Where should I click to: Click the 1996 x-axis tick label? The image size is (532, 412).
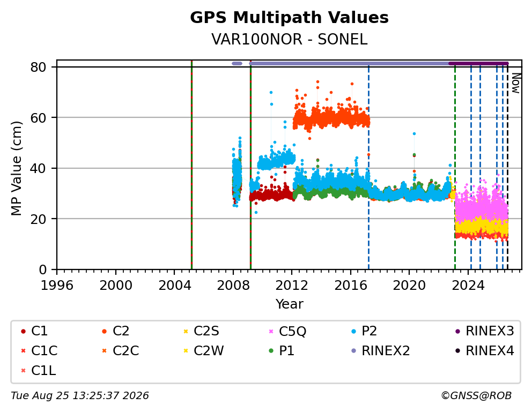pyautogui.click(x=57, y=286)
